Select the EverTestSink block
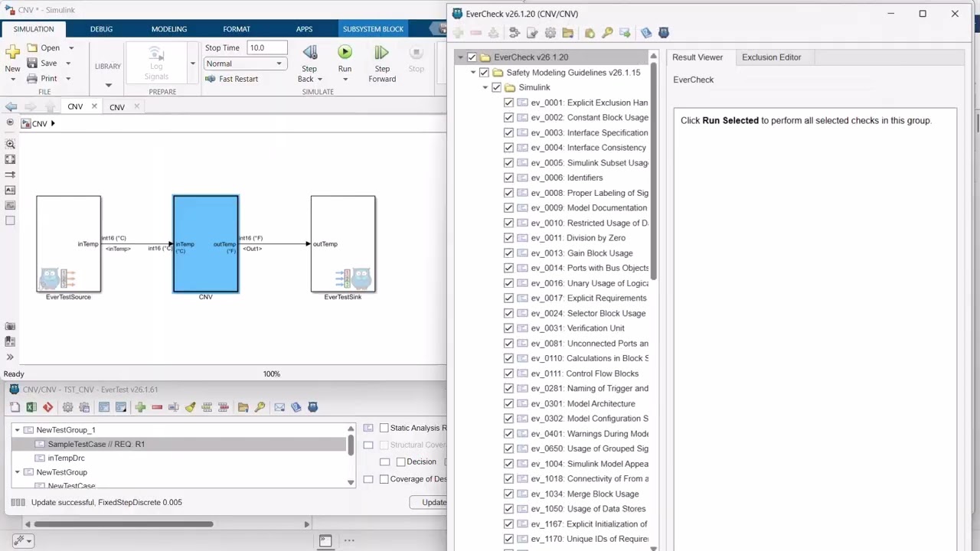The width and height of the screenshot is (980, 551). click(x=343, y=244)
